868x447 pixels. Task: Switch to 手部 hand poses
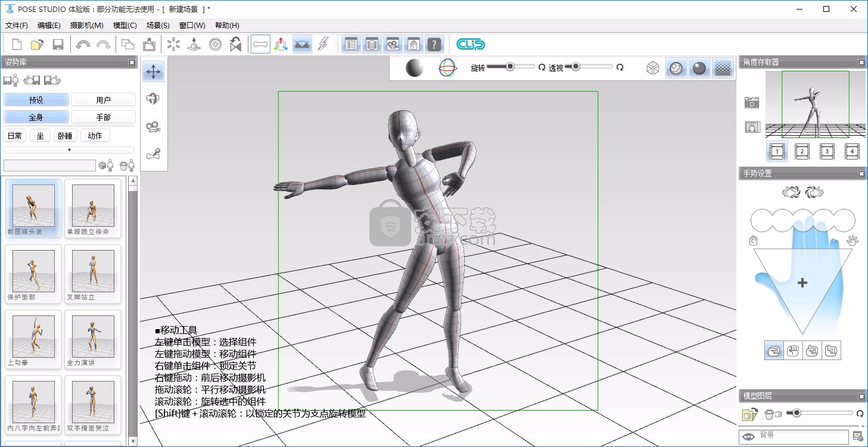103,117
